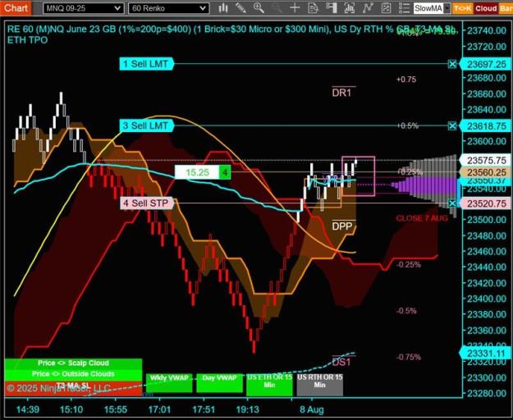The image size is (513, 420).
Task: Click the ToK toolbar button
Action: pyautogui.click(x=462, y=8)
